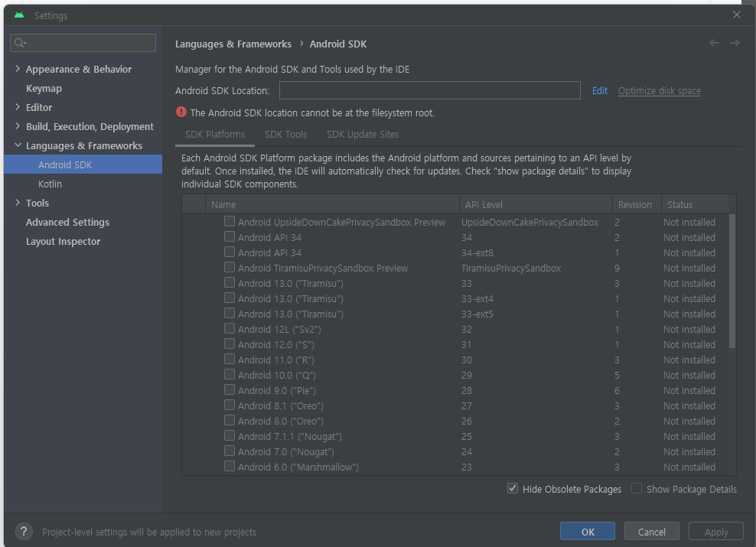The height and width of the screenshot is (547, 756).
Task: Click Android 7.0 ("Nougat") row name
Action: (x=286, y=452)
